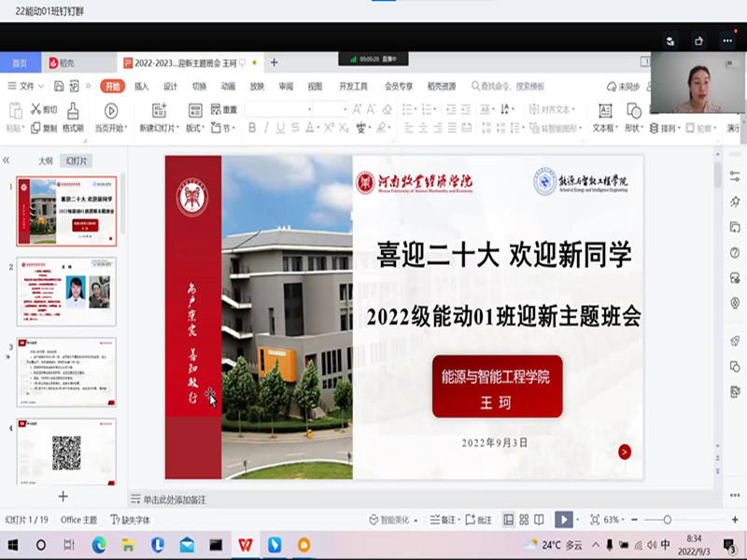
Task: Click the Bold formatting icon
Action: [252, 128]
